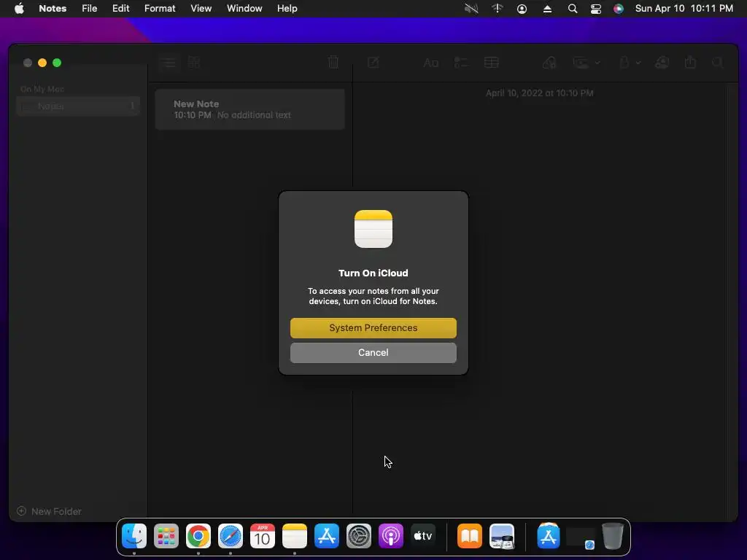Open the Aa text format tool
747x560 pixels.
pyautogui.click(x=430, y=63)
